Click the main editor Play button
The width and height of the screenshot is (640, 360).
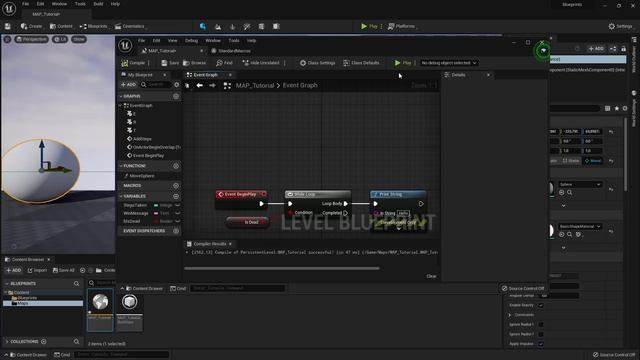pos(369,26)
